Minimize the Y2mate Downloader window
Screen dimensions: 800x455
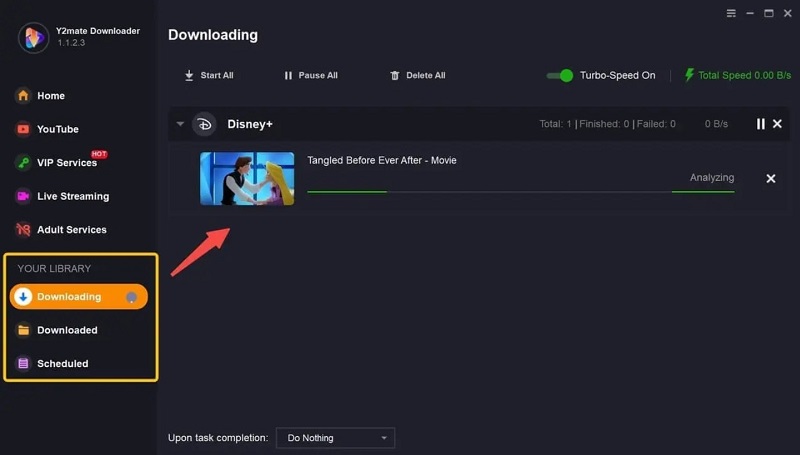pos(750,13)
